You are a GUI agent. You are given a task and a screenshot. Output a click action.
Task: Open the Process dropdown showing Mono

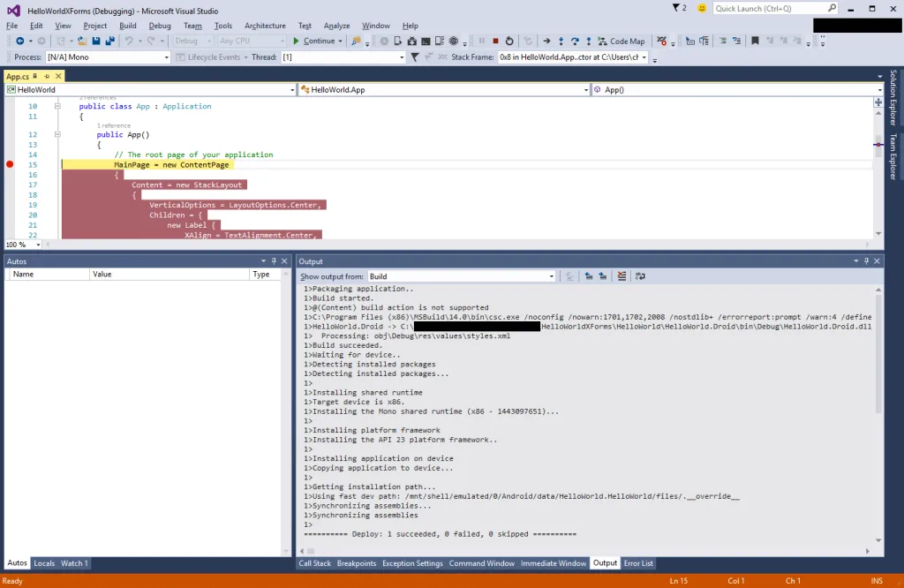(x=108, y=57)
